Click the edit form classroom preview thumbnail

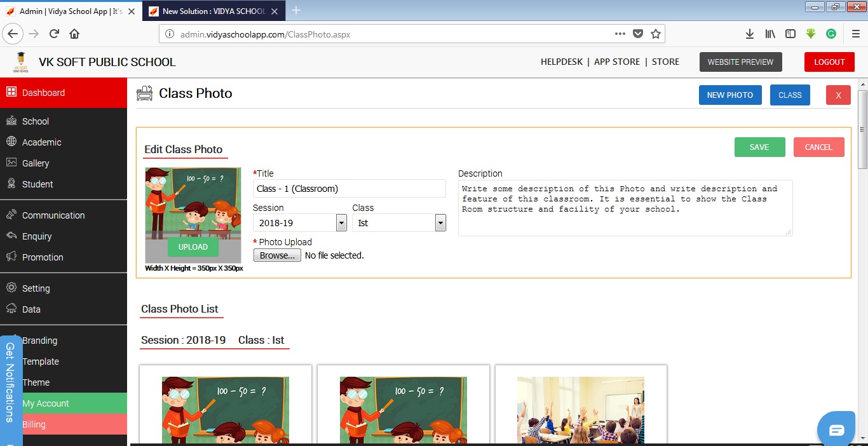(x=193, y=215)
